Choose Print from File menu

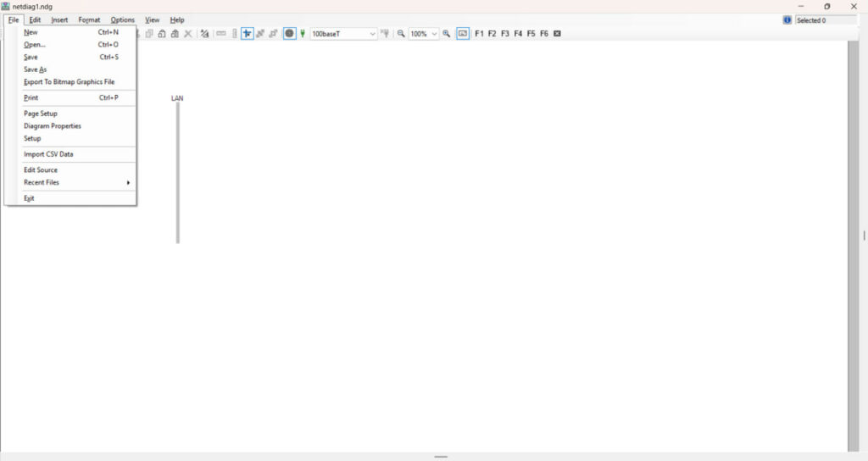click(x=71, y=98)
